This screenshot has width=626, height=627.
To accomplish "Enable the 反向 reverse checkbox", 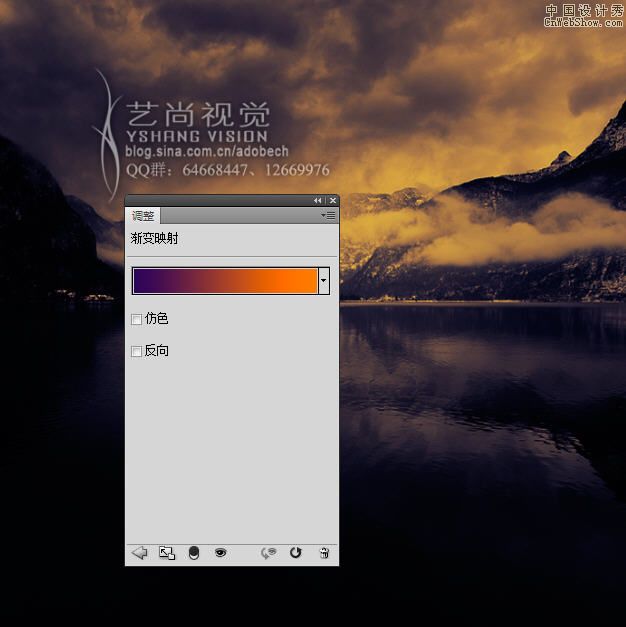I will pyautogui.click(x=136, y=351).
